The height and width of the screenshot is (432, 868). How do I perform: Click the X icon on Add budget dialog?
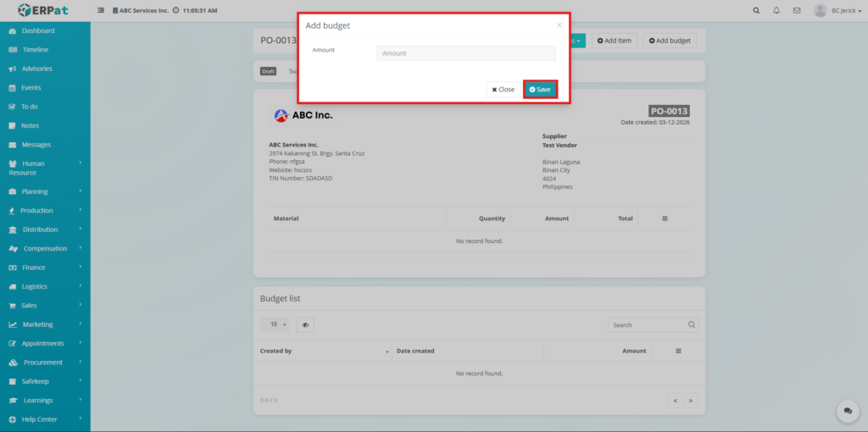559,25
